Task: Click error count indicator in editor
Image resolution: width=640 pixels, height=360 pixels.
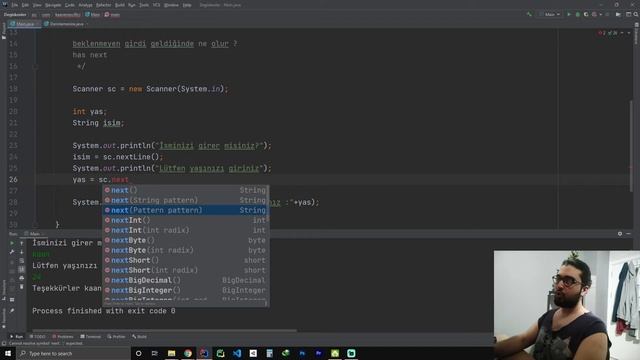Action: coord(602,33)
